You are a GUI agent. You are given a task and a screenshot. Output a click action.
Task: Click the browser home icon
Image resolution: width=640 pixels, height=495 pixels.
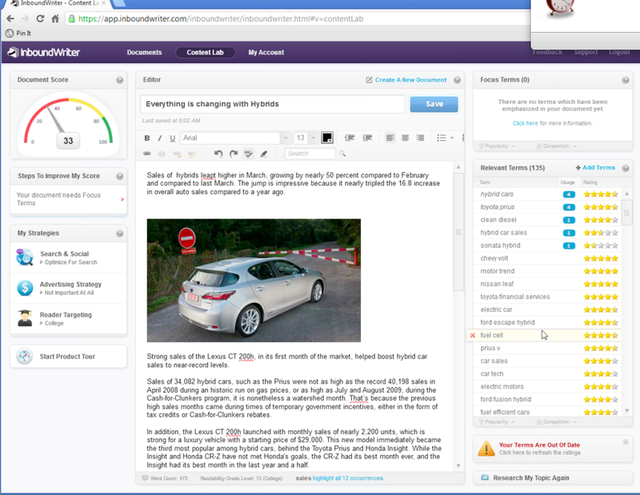tap(55, 19)
